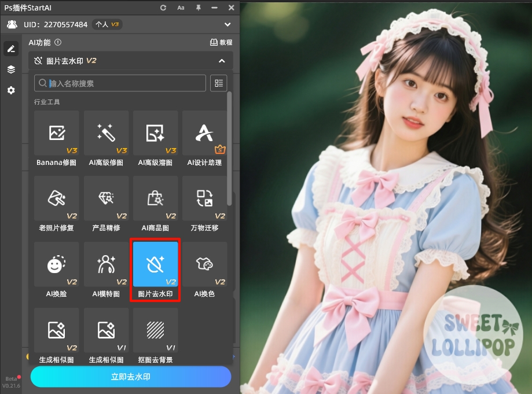Screen dimensions: 532x394
Task: Expand the UID account dropdown
Action: (228, 24)
